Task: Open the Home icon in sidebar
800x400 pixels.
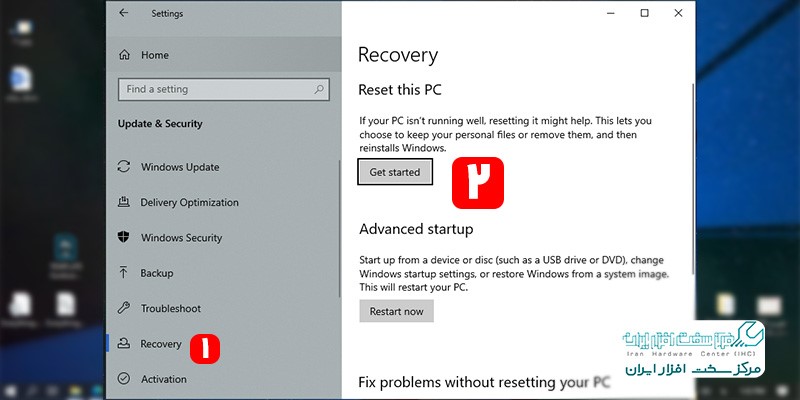Action: point(124,55)
